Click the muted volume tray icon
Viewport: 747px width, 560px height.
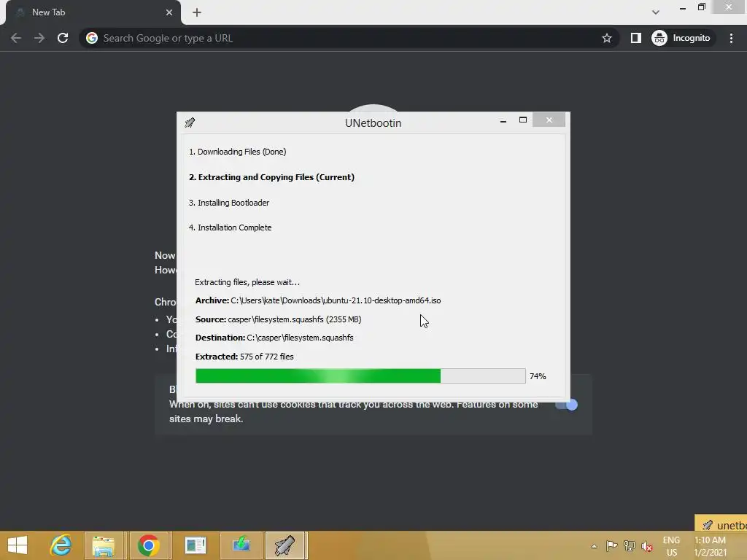[647, 546]
